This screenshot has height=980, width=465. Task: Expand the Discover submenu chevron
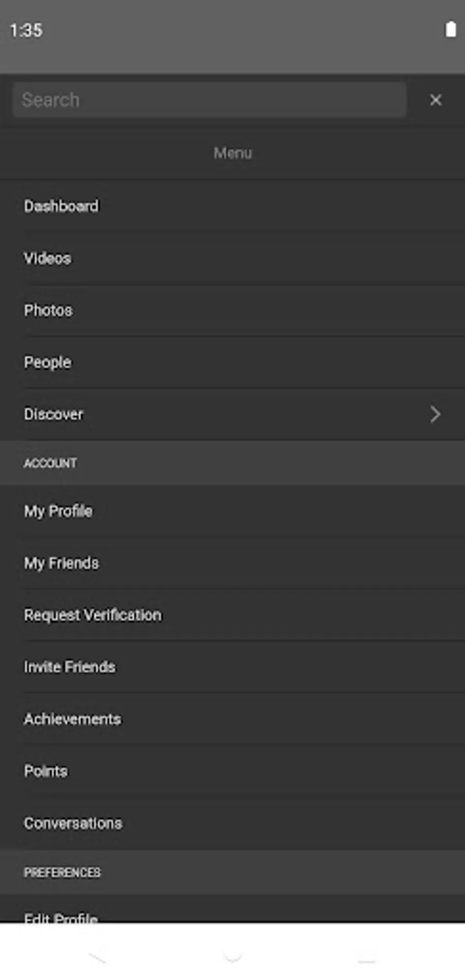435,414
